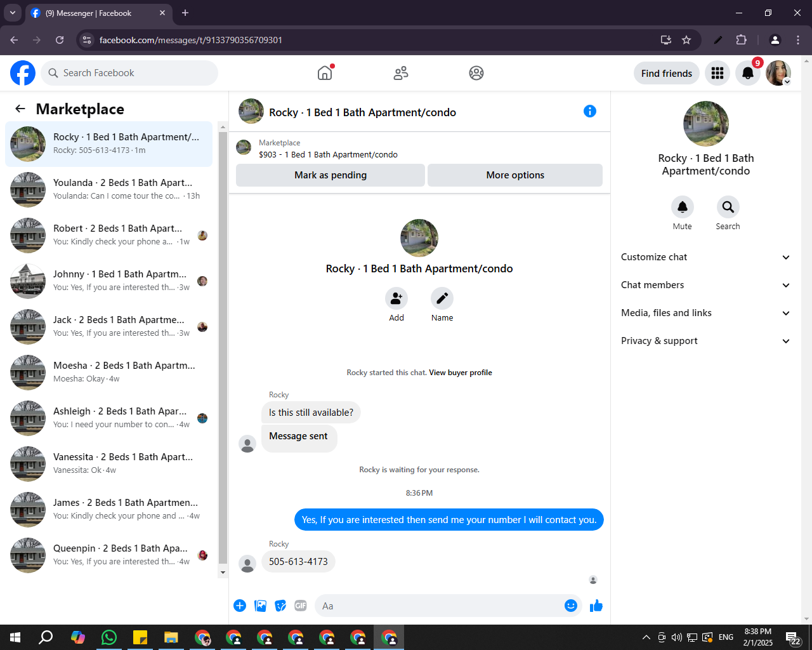The image size is (812, 650).
Task: Choose a GIF icon in composer
Action: coord(301,606)
